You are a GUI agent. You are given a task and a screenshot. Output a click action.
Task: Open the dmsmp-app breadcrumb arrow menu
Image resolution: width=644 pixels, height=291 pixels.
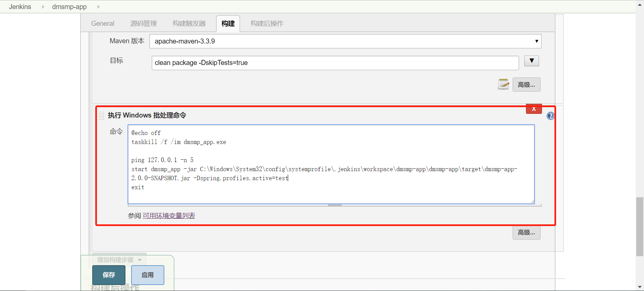pyautogui.click(x=98, y=7)
